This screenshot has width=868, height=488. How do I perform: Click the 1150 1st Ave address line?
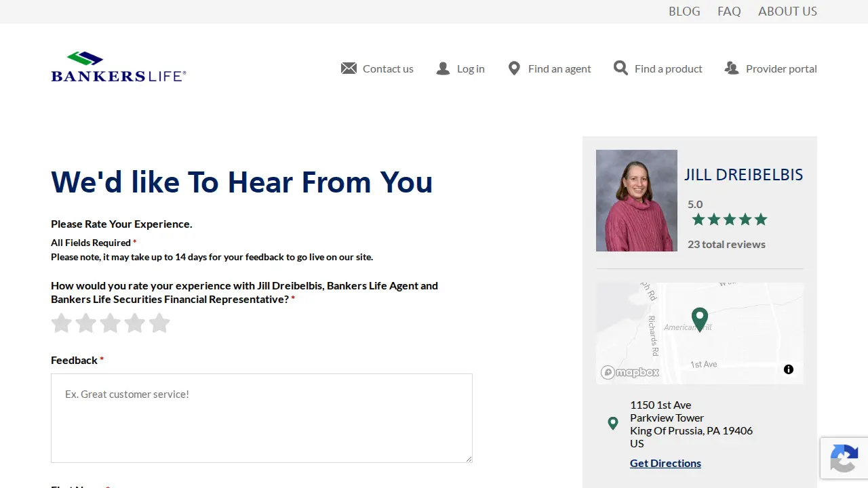(660, 405)
